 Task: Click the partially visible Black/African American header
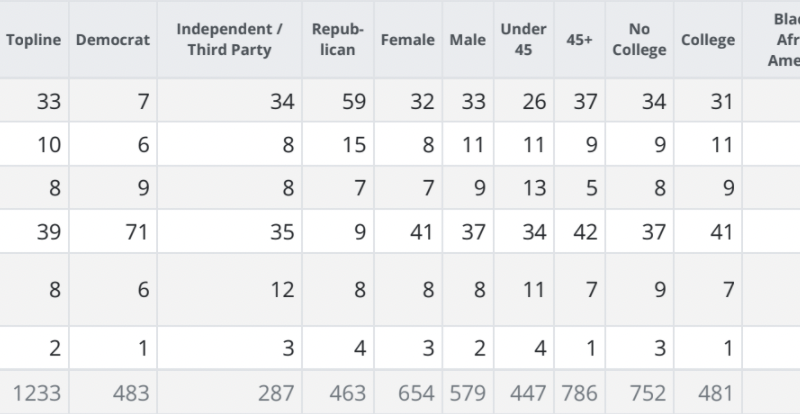[x=777, y=40]
